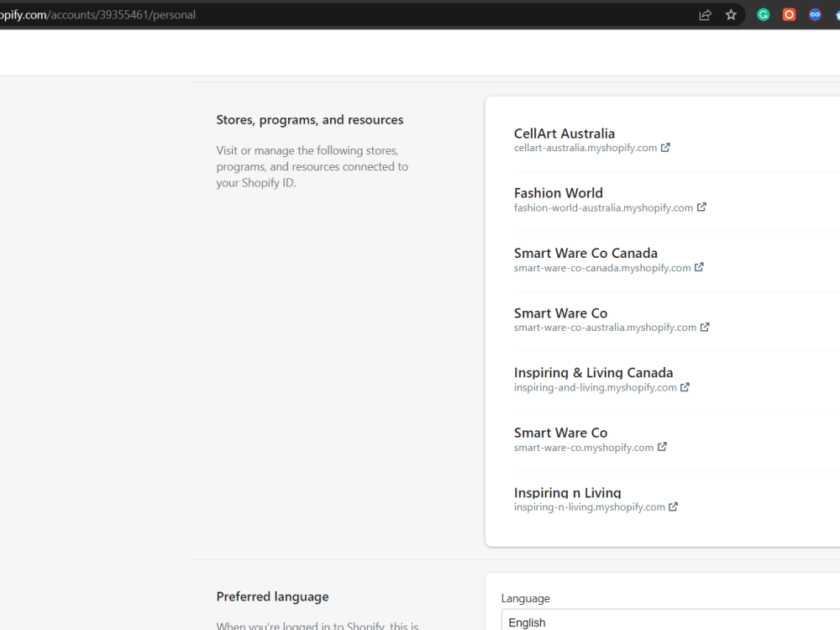Open the Inspiring & Living Canada store

[594, 372]
